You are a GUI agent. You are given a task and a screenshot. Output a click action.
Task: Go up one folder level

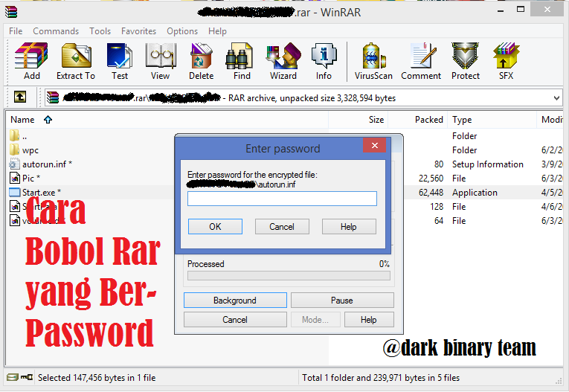(20, 97)
